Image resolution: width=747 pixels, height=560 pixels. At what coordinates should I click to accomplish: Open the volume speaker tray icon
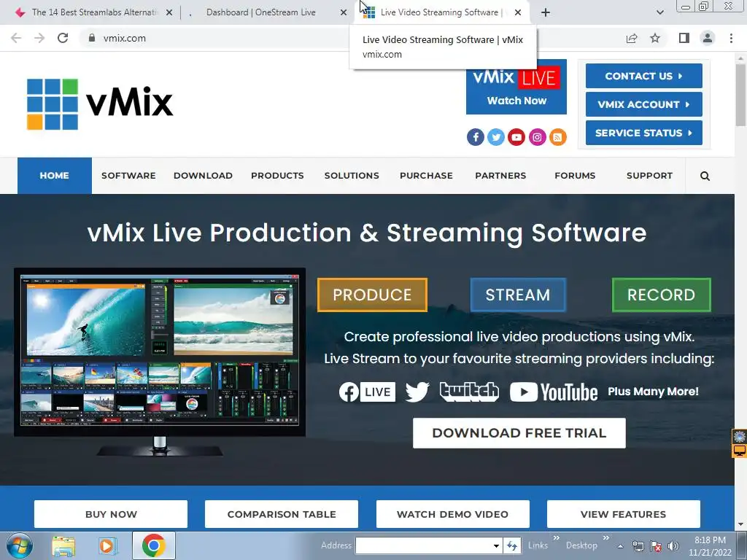673,546
